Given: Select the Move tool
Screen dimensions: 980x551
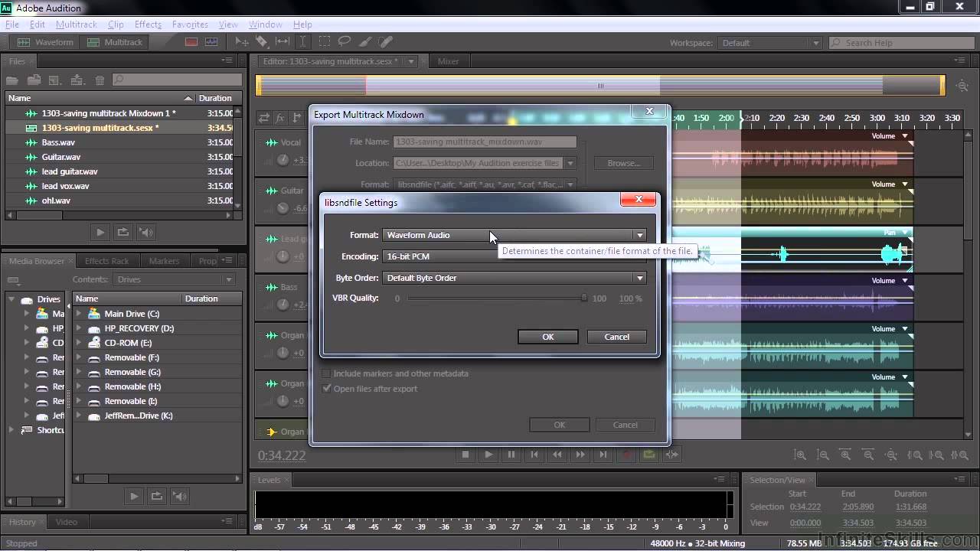Looking at the screenshot, I should click(x=242, y=42).
